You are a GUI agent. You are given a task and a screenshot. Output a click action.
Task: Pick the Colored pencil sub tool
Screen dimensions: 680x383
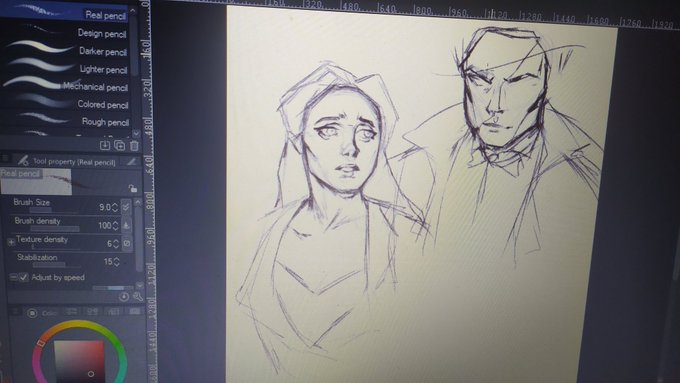pyautogui.click(x=64, y=103)
